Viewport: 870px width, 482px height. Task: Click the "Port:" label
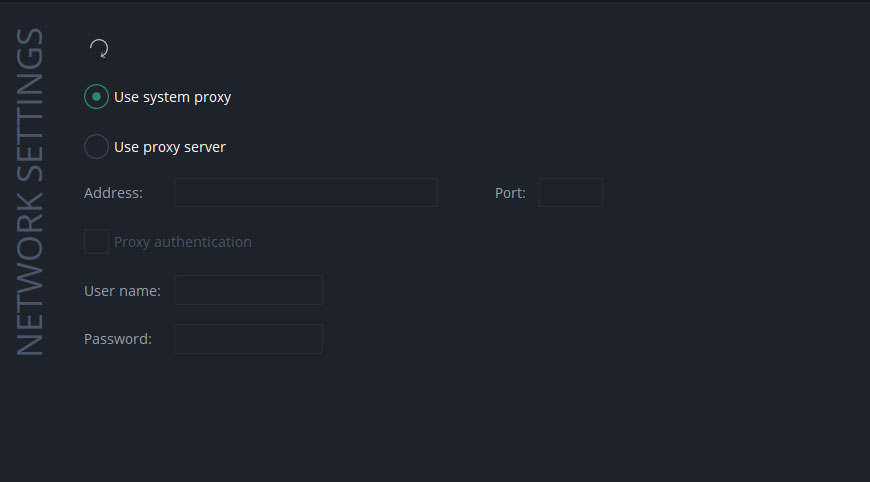pyautogui.click(x=510, y=193)
